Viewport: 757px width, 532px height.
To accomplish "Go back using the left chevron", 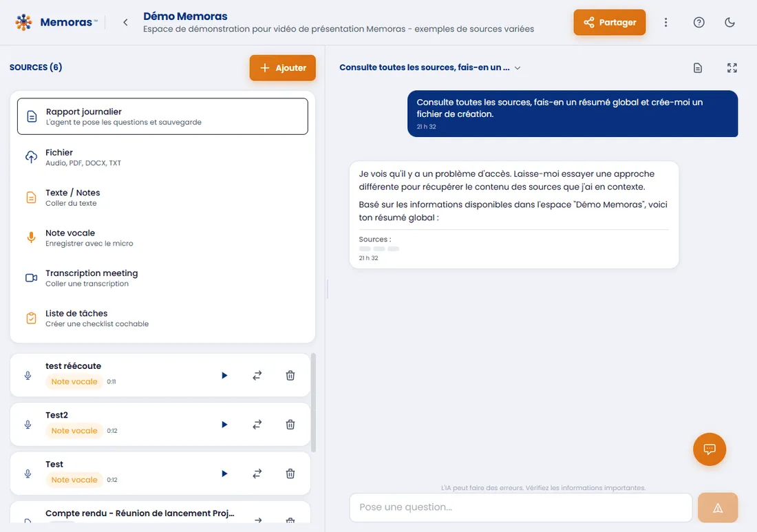I will click(125, 22).
